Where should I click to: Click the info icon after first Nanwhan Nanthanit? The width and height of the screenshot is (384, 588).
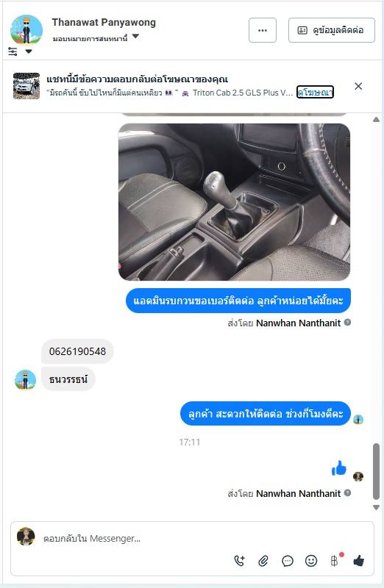348,322
